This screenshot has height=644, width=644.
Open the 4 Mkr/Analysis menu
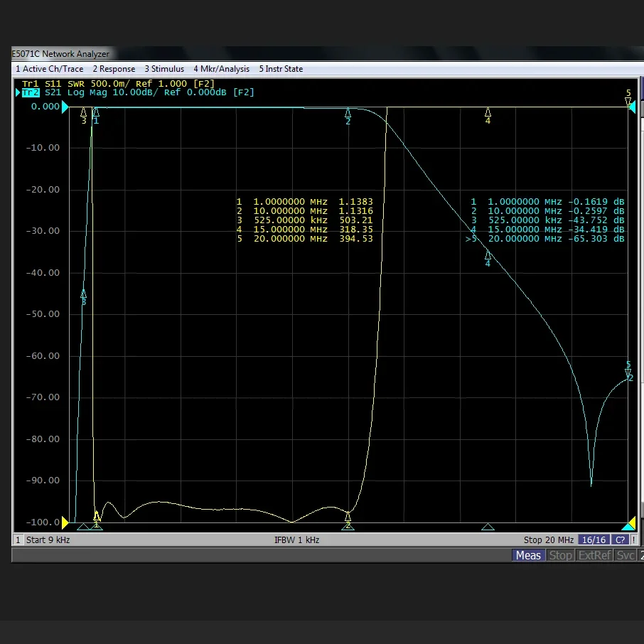pyautogui.click(x=221, y=69)
